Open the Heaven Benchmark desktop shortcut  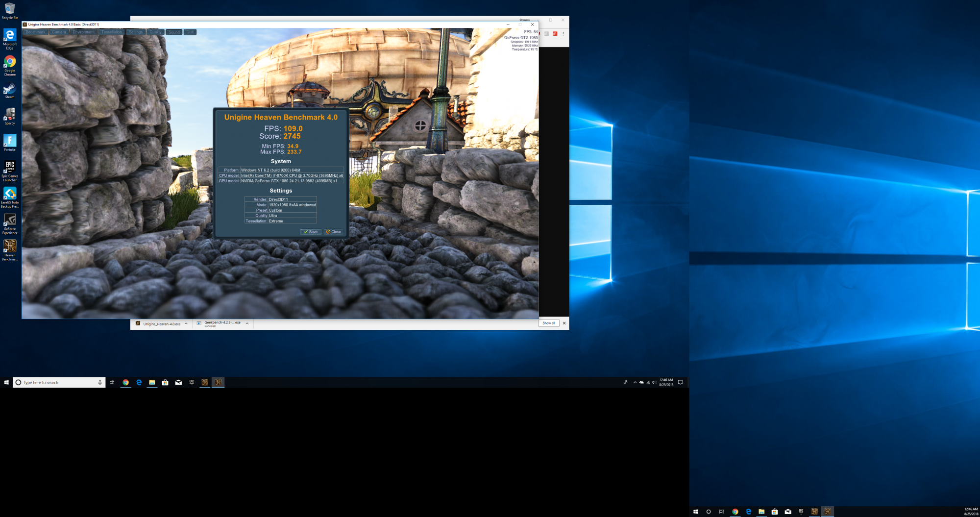tap(10, 250)
